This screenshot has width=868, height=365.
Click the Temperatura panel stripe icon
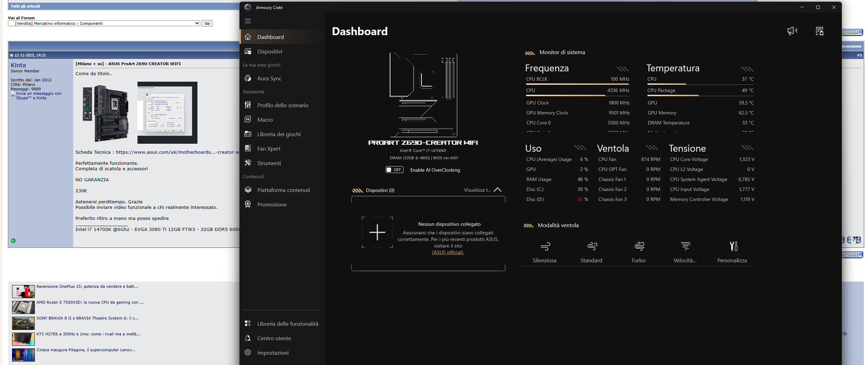(747, 69)
